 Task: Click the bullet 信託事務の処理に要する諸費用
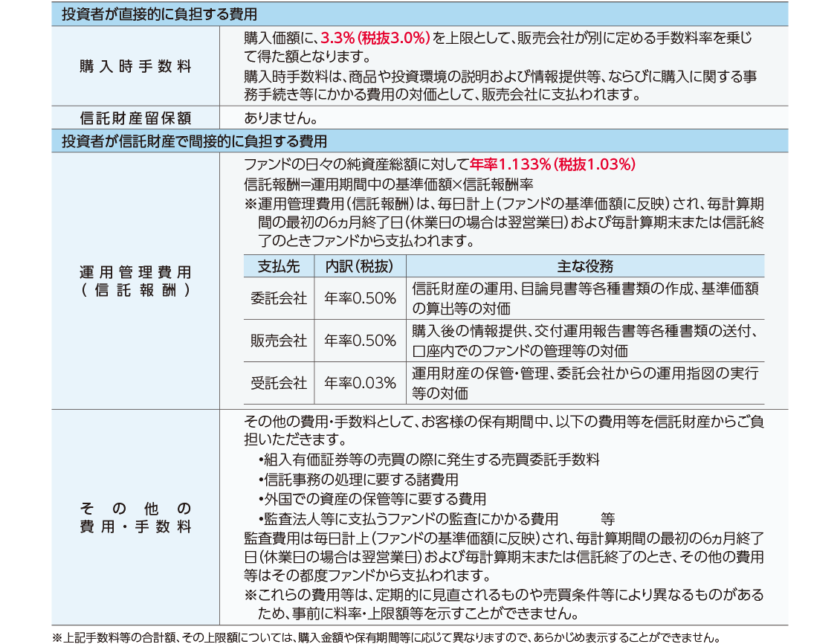[x=358, y=480]
